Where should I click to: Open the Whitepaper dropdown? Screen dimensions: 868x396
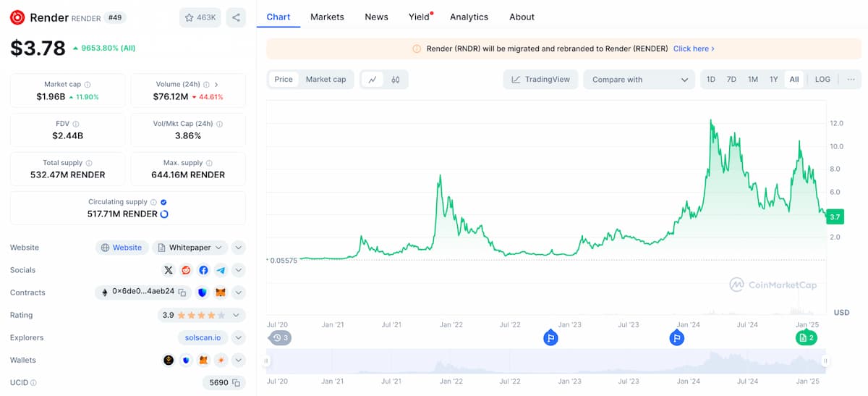tap(190, 248)
